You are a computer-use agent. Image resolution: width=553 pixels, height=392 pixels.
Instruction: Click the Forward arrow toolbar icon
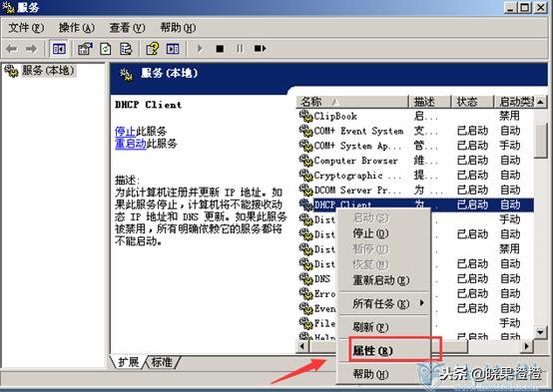(x=31, y=49)
